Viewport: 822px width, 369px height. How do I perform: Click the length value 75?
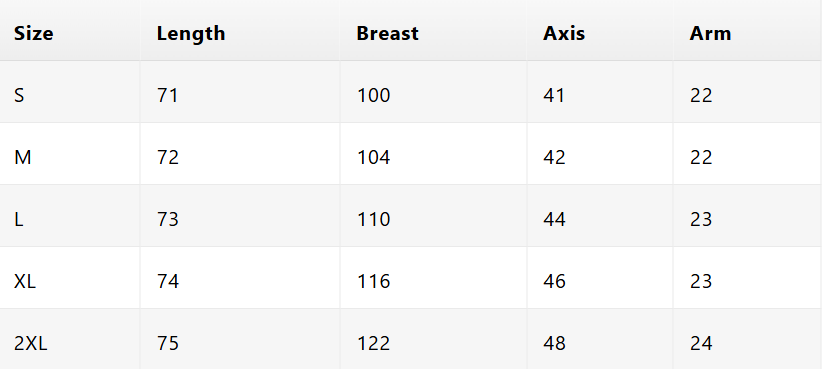pos(168,343)
